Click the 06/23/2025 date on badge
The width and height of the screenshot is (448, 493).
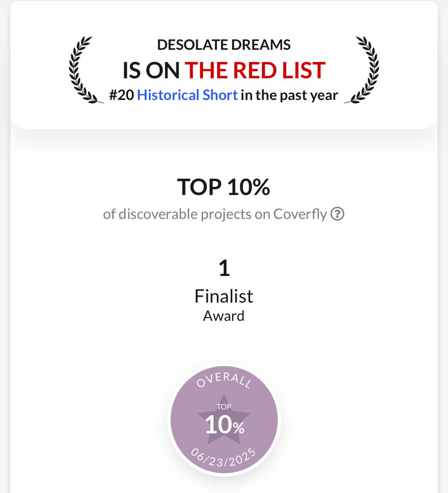223,457
